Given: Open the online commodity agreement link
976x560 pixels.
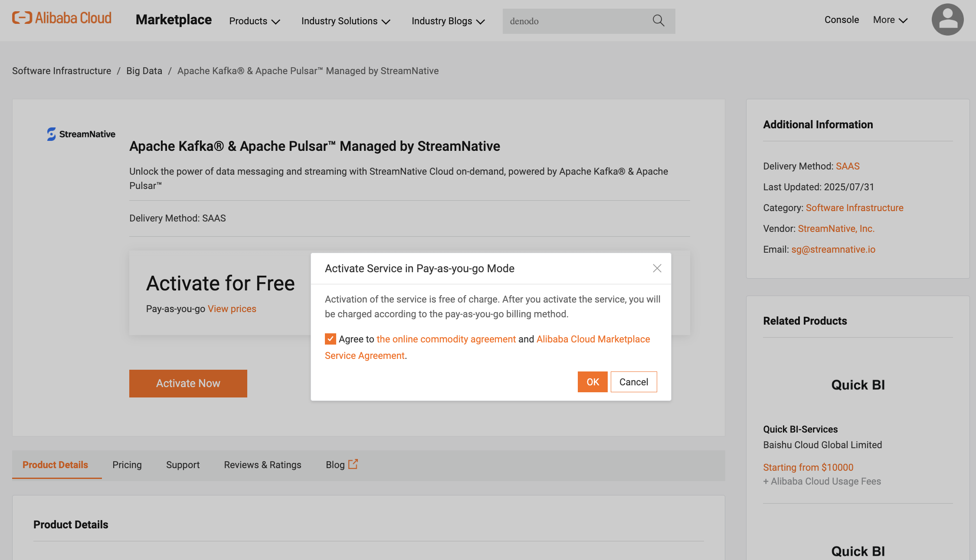Looking at the screenshot, I should (446, 339).
